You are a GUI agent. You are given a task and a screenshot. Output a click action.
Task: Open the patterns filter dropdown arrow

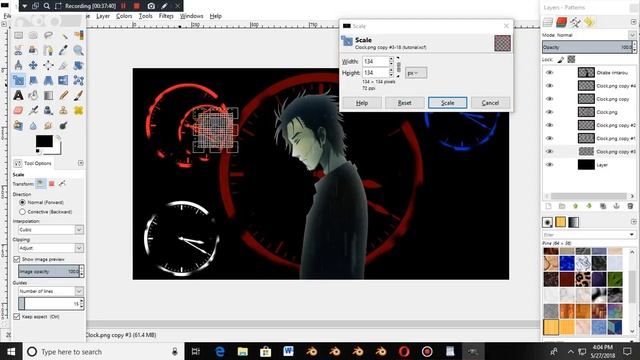click(631, 235)
